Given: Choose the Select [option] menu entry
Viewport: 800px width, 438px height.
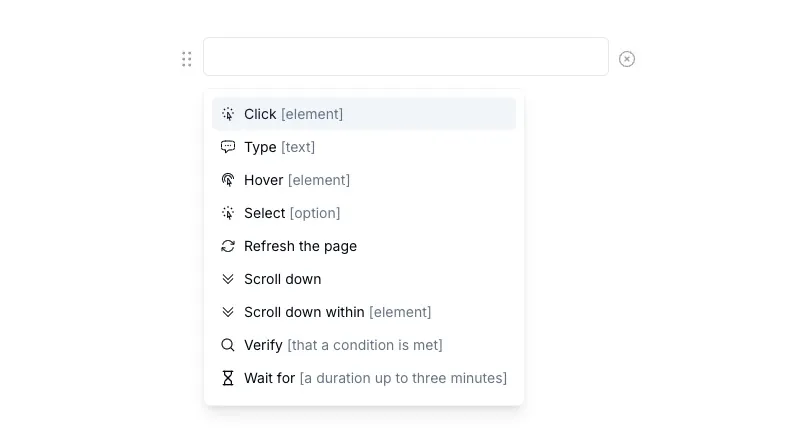Looking at the screenshot, I should pos(292,213).
